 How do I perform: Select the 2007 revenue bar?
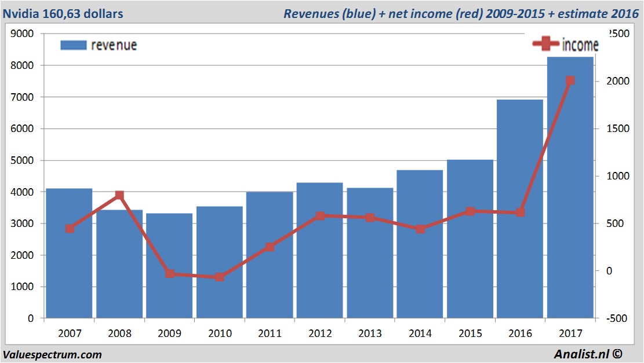click(69, 253)
